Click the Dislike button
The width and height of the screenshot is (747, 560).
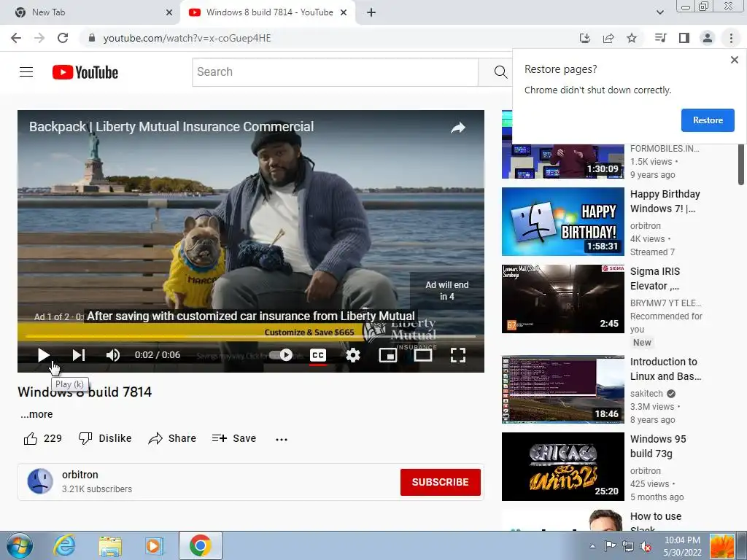click(x=105, y=438)
